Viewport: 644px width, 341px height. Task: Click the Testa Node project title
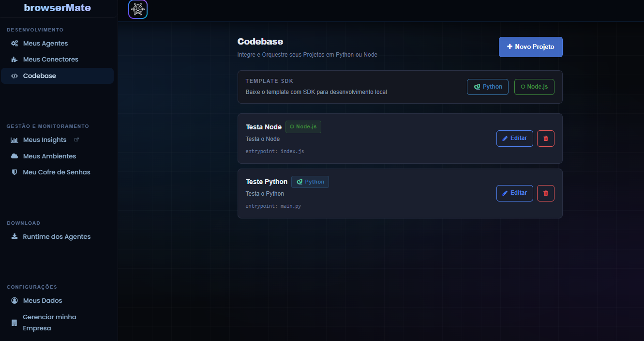[264, 127]
